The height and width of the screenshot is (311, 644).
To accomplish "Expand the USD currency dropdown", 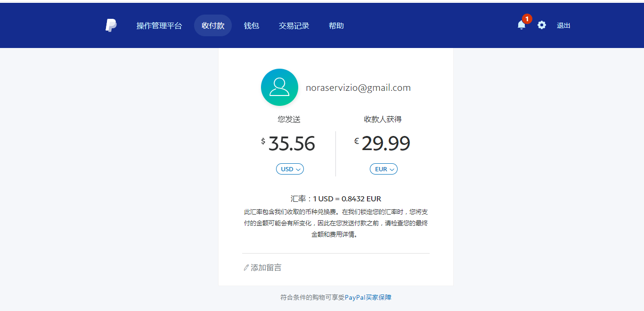I will pyautogui.click(x=290, y=169).
